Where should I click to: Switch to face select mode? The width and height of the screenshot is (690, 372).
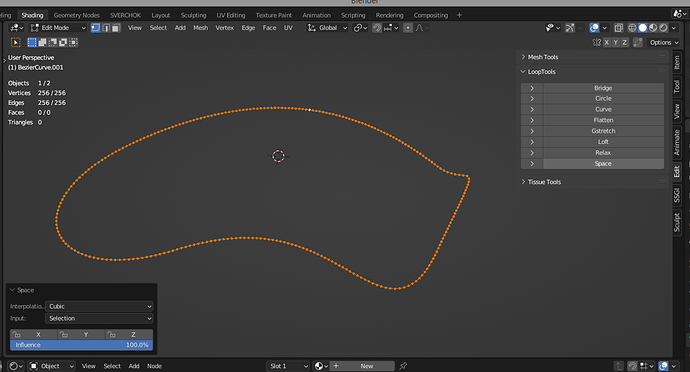116,28
